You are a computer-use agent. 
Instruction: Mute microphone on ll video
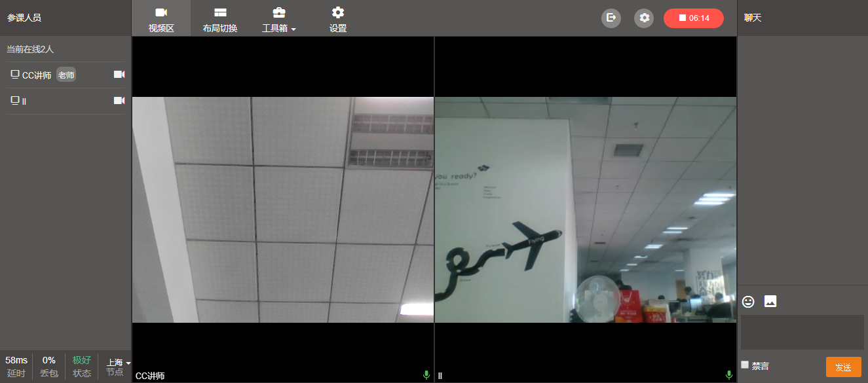(729, 375)
